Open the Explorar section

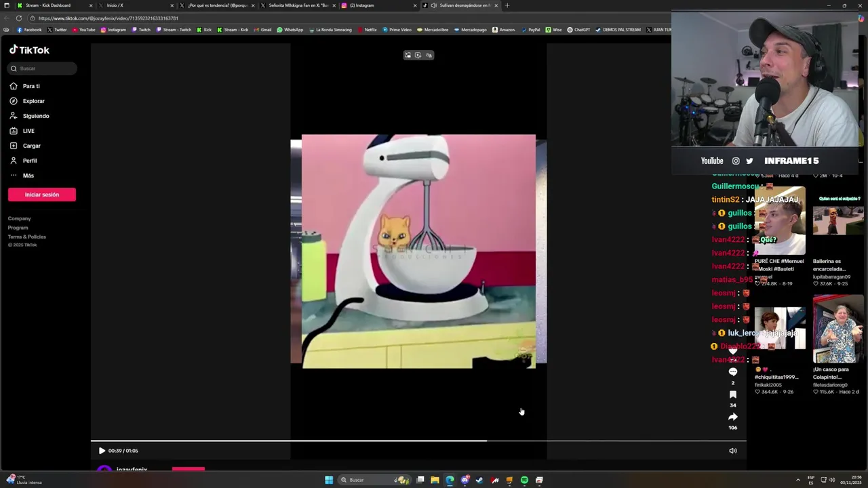[27, 101]
